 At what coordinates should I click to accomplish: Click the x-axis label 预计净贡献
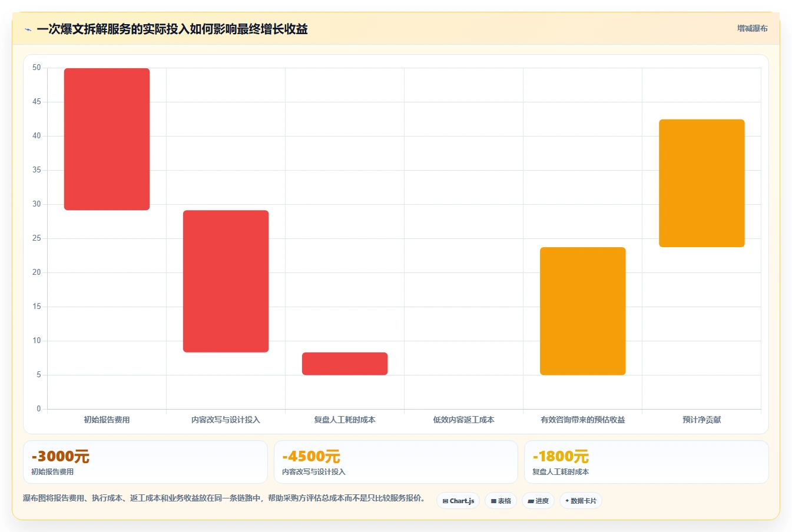[701, 420]
